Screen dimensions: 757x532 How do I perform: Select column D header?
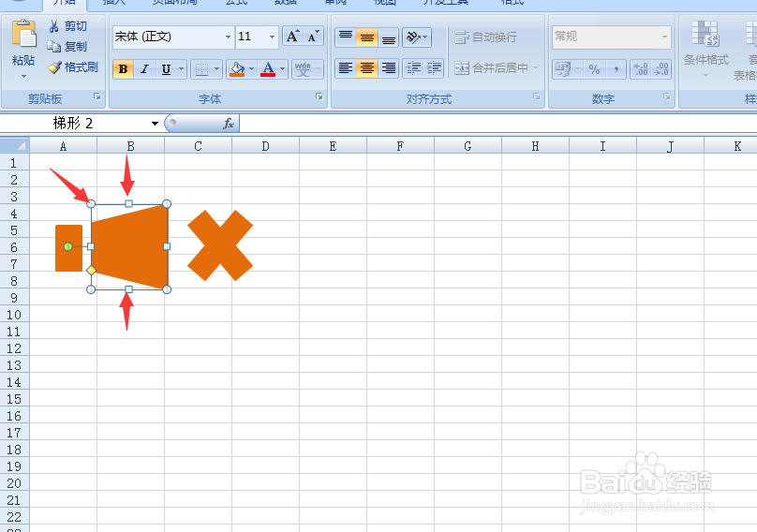tap(265, 146)
